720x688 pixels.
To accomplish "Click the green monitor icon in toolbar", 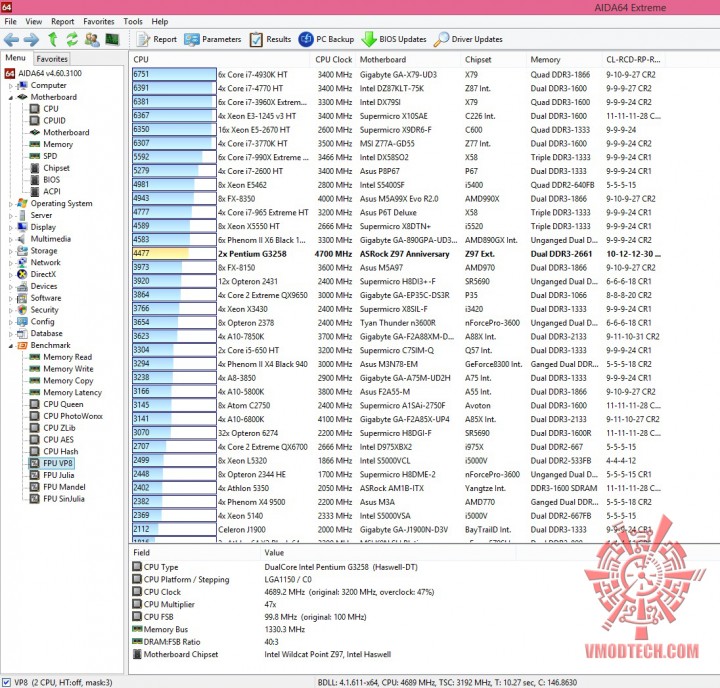I will pyautogui.click(x=112, y=39).
